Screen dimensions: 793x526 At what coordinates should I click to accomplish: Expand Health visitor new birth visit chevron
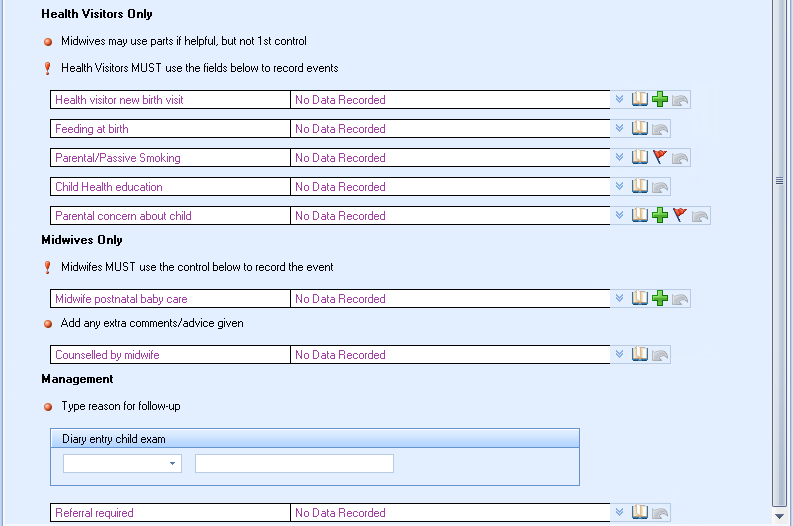pyautogui.click(x=620, y=99)
